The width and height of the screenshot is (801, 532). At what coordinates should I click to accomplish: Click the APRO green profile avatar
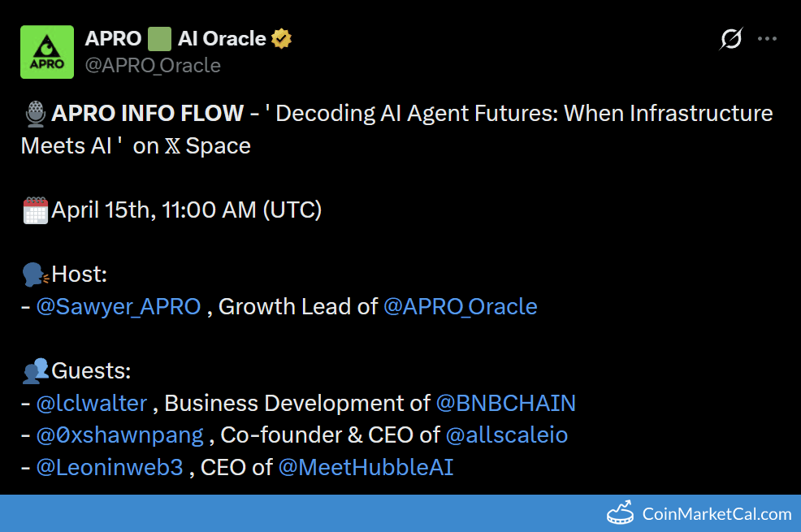[47, 52]
